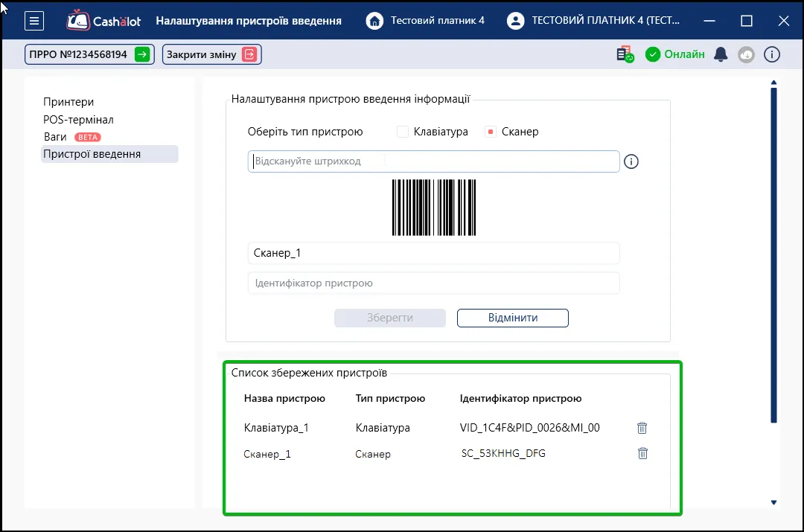
Task: Open the info icon in toolbar
Action: click(772, 54)
